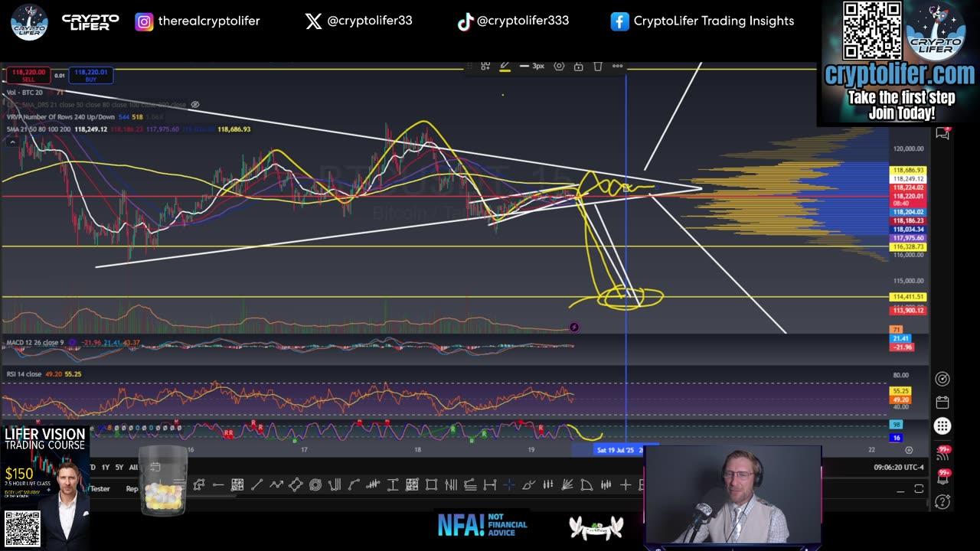Image resolution: width=980 pixels, height=551 pixels.
Task: Select the RSI 14 close legend
Action: pos(24,374)
